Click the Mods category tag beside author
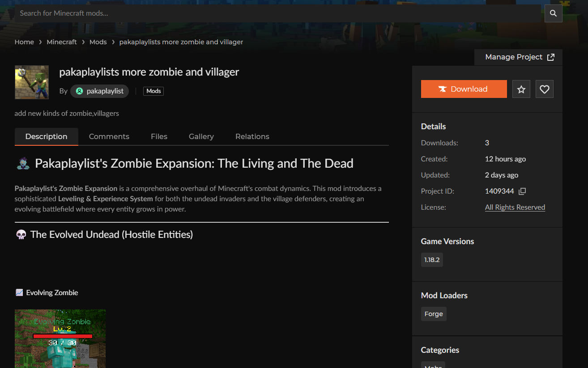 pos(153,91)
